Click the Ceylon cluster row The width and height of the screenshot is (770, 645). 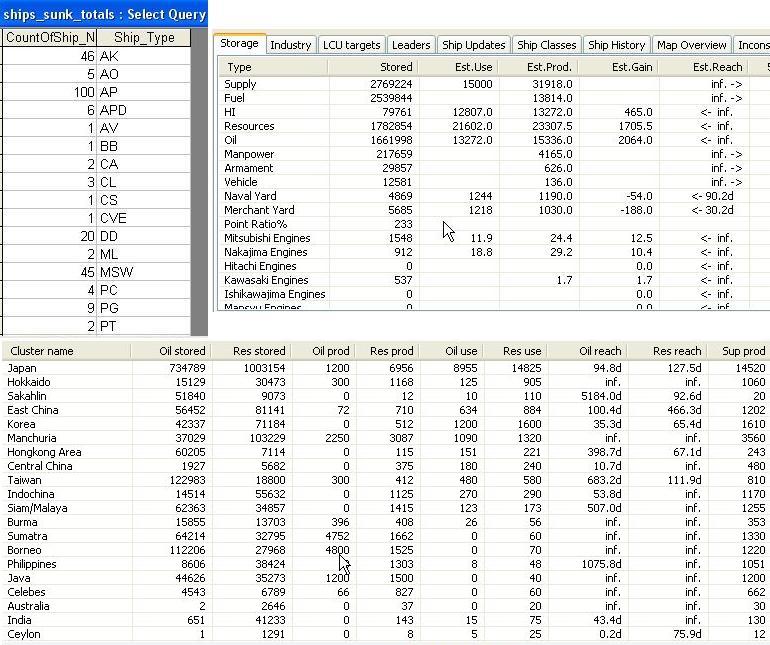[x=386, y=634]
